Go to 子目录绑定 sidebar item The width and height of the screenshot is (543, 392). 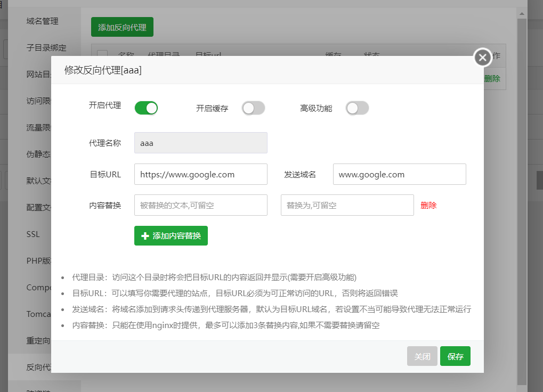tap(46, 48)
